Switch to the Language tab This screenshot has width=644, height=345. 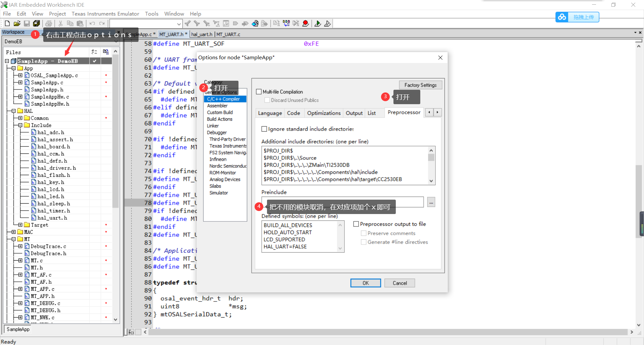(x=270, y=113)
